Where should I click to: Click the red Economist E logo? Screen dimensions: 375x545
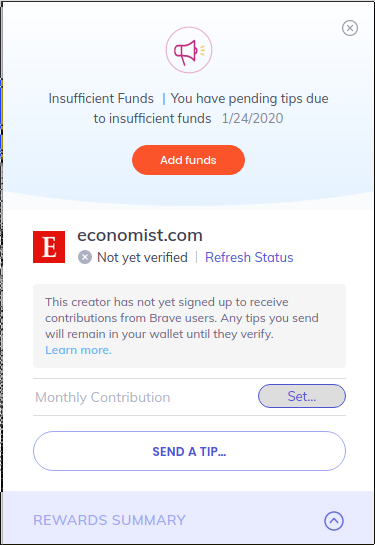49,247
